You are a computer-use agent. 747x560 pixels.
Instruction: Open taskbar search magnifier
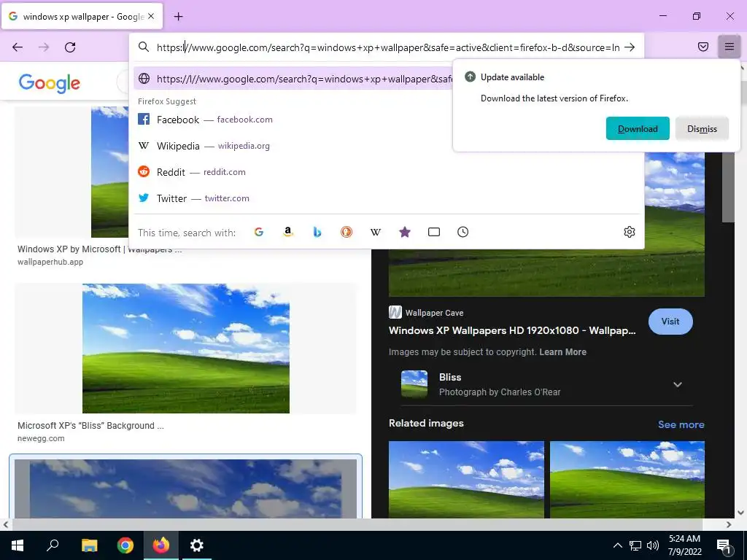pos(53,545)
